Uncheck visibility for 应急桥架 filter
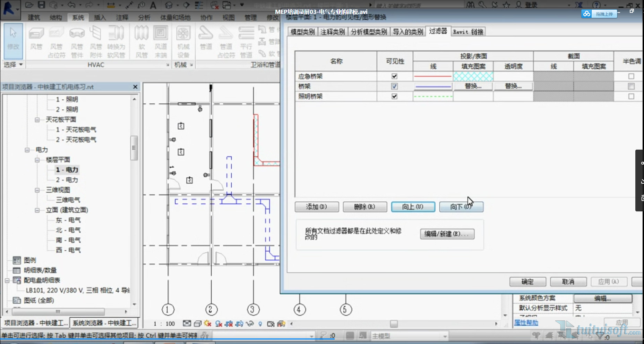644x344 pixels. click(x=394, y=76)
